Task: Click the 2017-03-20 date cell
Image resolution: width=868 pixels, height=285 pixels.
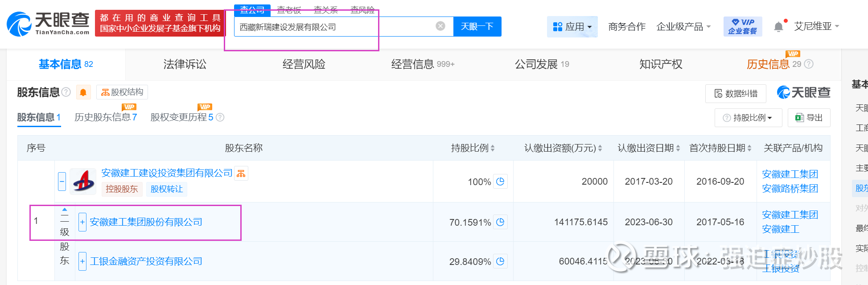Action: [x=649, y=182]
